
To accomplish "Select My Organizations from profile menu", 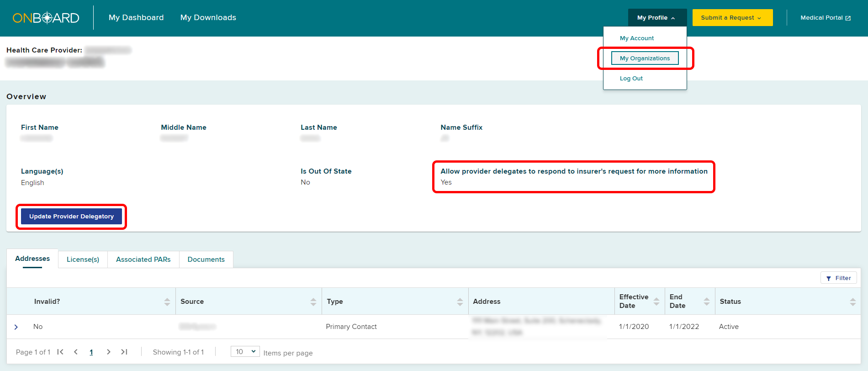I will tap(645, 58).
